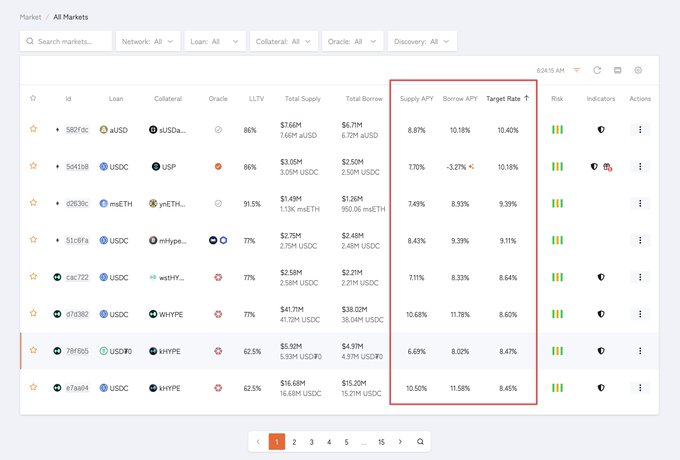The width and height of the screenshot is (680, 460).
Task: Click shield indicator in 582fdc row
Action: point(601,130)
